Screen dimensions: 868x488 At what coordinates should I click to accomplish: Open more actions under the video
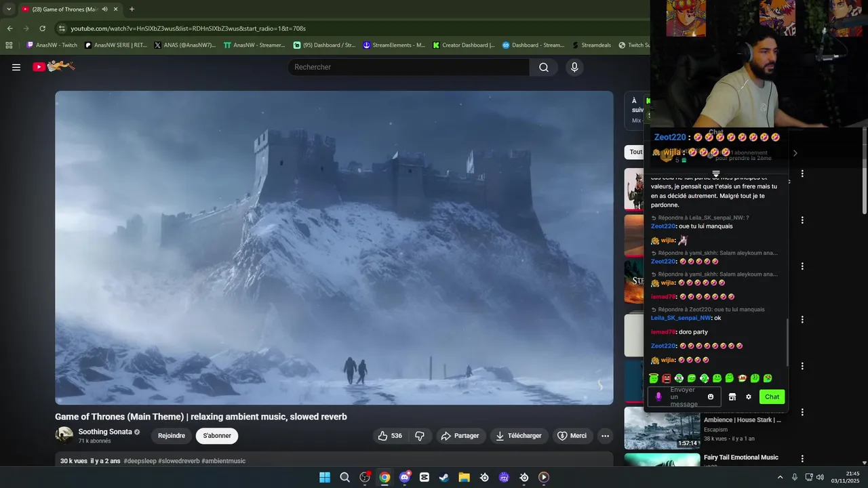point(605,436)
